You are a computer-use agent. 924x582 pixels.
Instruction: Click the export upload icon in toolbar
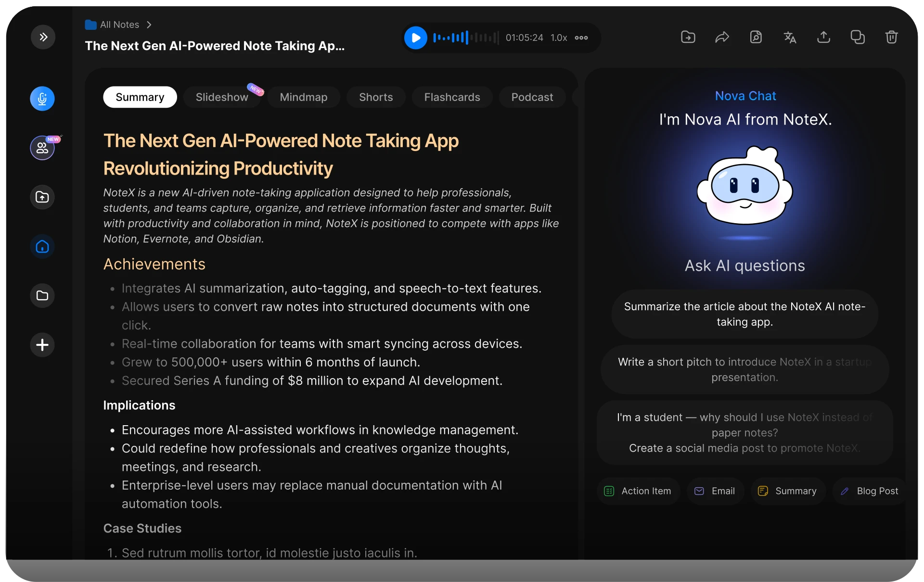coord(823,37)
